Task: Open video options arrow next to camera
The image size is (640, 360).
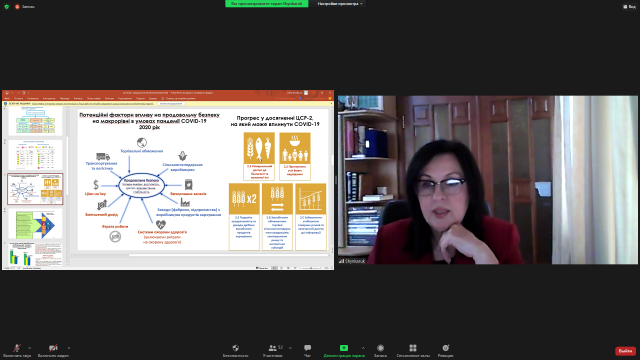Action: coord(69,348)
